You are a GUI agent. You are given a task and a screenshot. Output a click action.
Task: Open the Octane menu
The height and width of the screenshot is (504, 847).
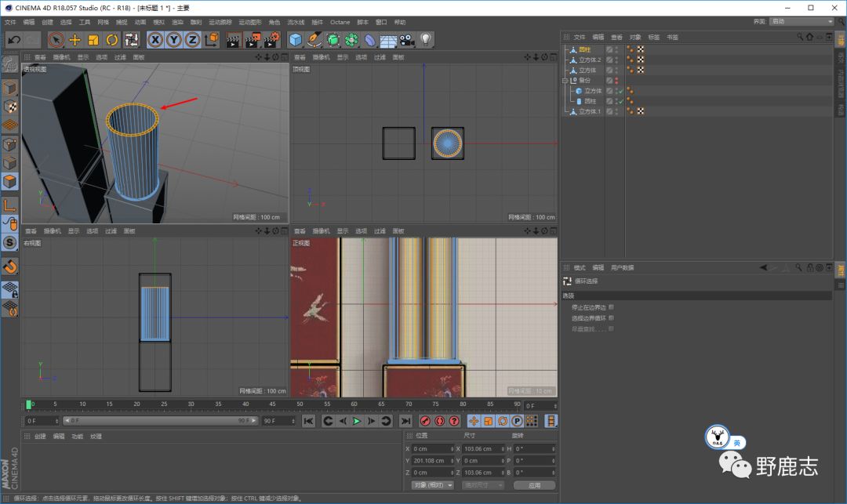[x=340, y=22]
